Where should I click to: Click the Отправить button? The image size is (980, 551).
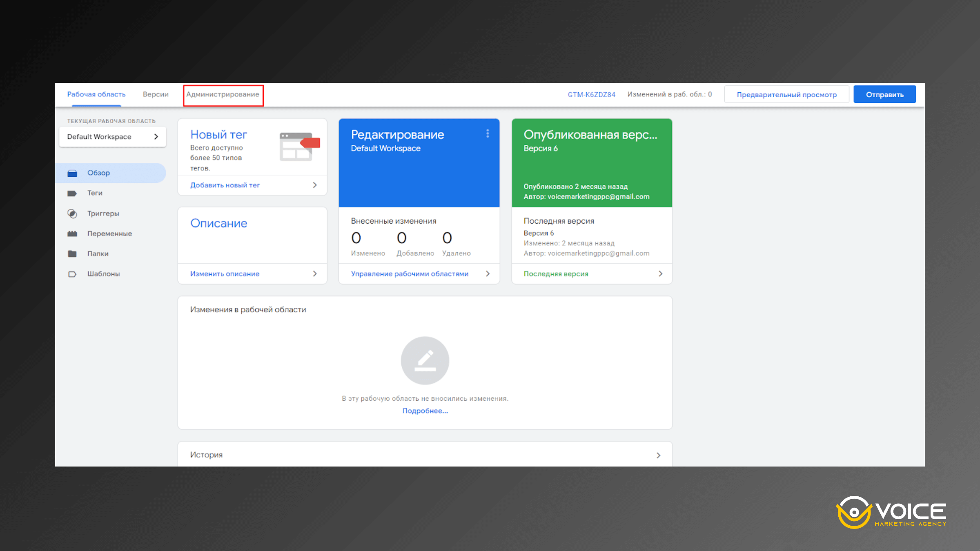tap(884, 94)
